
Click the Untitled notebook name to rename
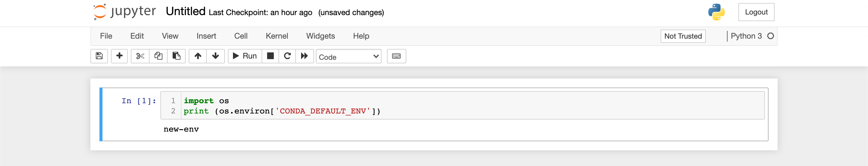(x=186, y=11)
